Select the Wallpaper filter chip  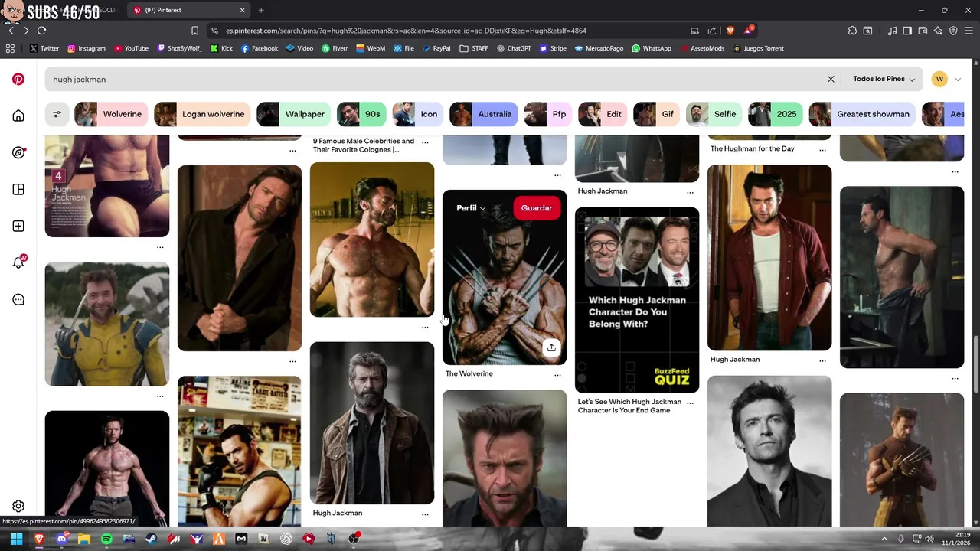pyautogui.click(x=294, y=114)
